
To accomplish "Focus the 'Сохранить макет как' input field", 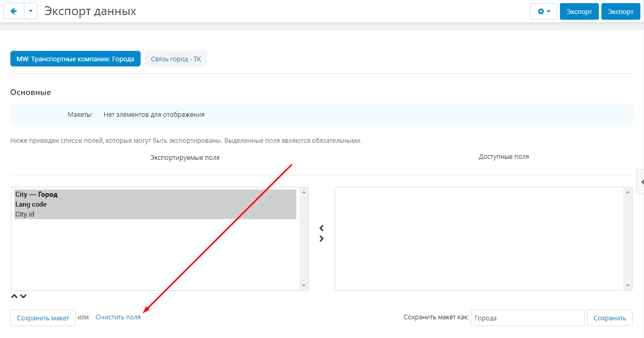I will click(527, 318).
